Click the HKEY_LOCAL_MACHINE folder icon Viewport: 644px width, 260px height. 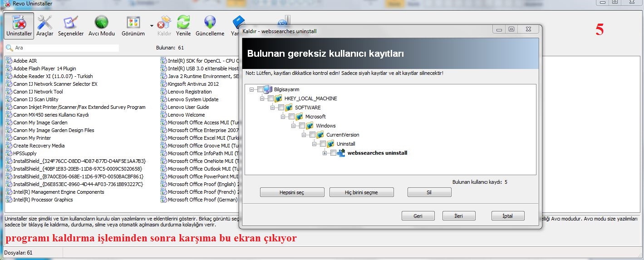tap(278, 98)
